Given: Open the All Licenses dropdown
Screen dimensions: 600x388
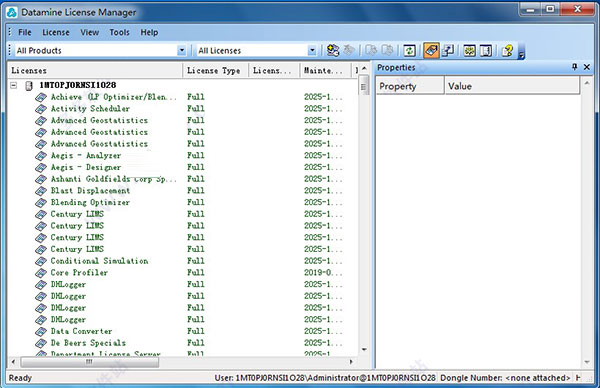Looking at the screenshot, I should [x=312, y=51].
